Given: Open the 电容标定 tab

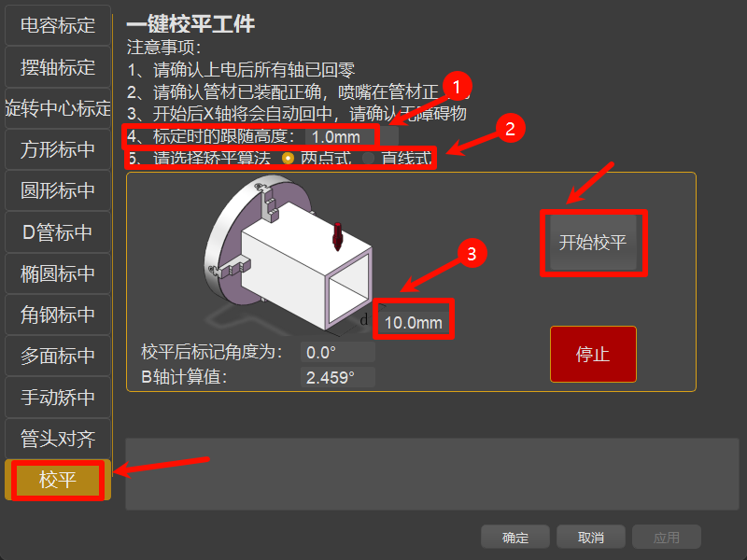Looking at the screenshot, I should 58,26.
